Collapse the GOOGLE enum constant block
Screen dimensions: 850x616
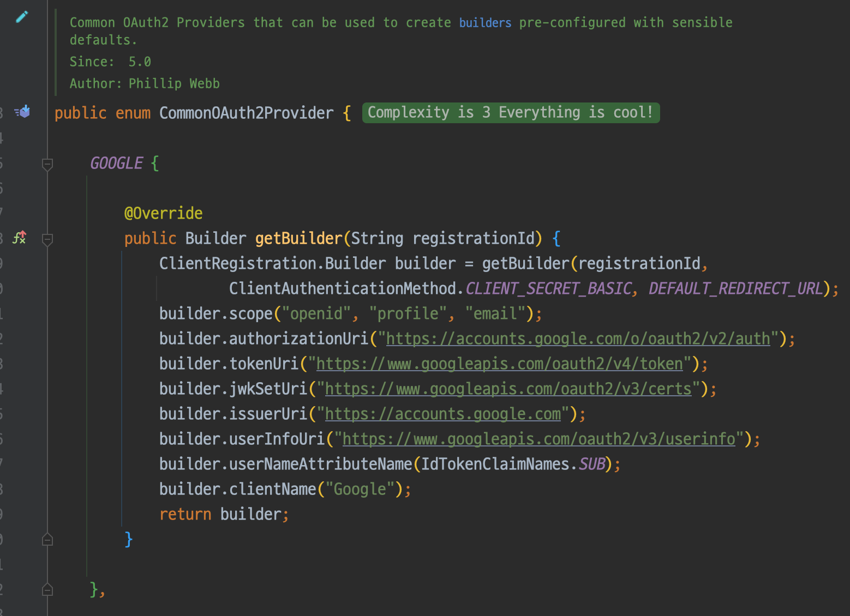pos(47,164)
